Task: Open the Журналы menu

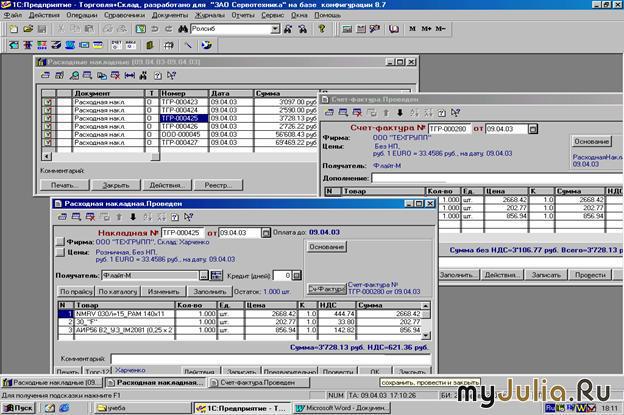Action: 210,15
